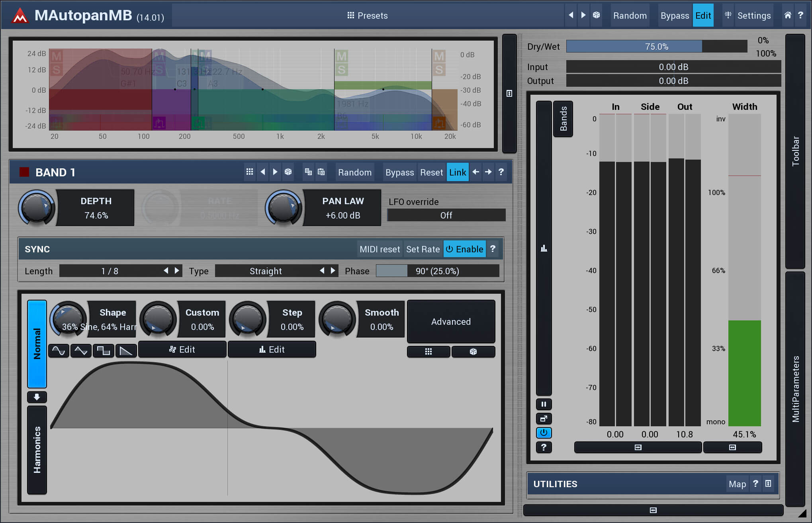Paste Band 1 settings icon

[321, 172]
